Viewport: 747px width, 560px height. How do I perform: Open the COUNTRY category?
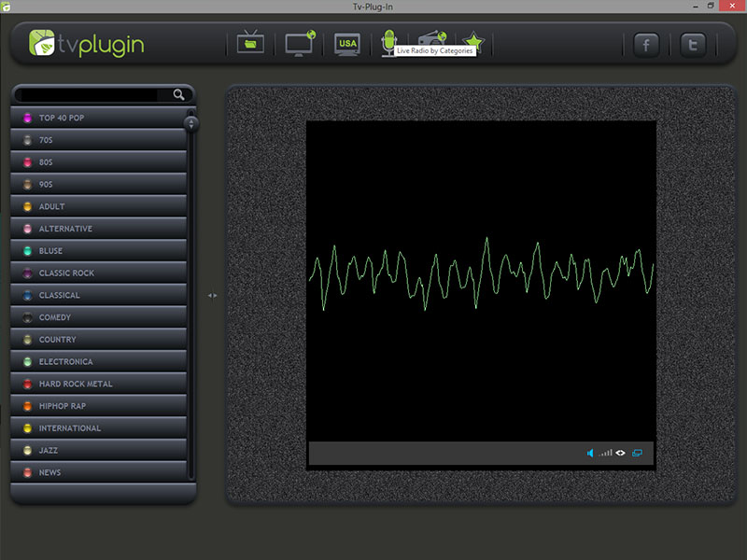[x=99, y=340]
